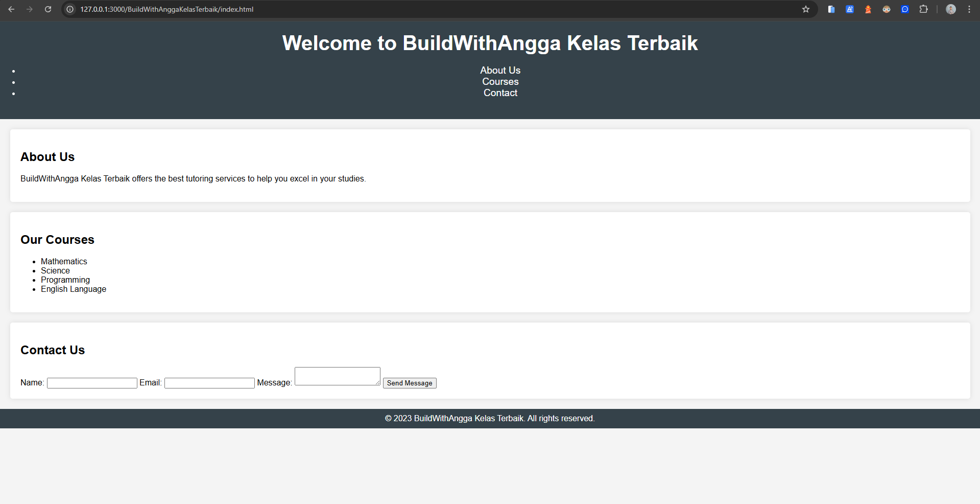980x504 pixels.
Task: Open the About Us nav link
Action: [x=500, y=71]
